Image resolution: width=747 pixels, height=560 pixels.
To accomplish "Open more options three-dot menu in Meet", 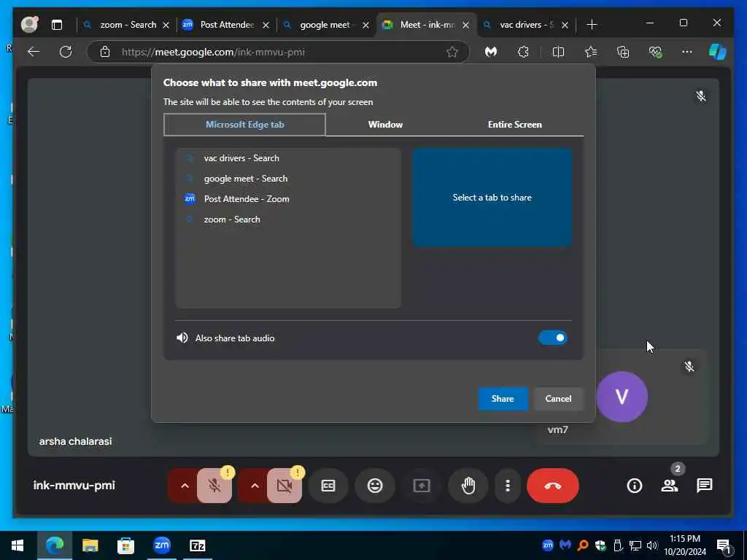I will [508, 486].
